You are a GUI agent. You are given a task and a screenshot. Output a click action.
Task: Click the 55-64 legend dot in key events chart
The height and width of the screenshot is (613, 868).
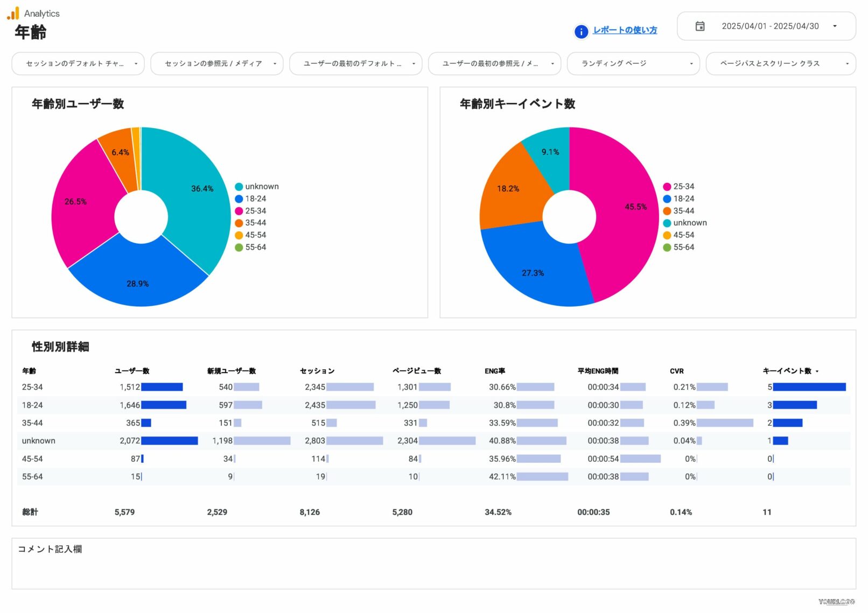click(667, 248)
